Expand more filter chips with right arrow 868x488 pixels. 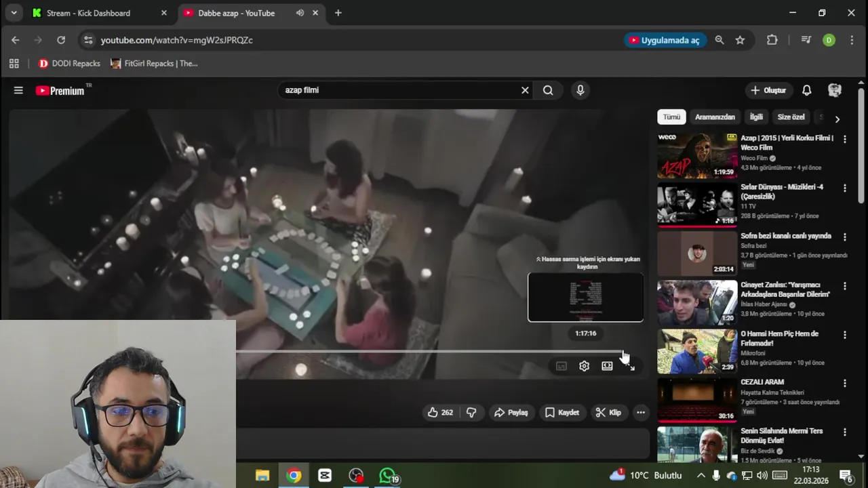tap(837, 119)
